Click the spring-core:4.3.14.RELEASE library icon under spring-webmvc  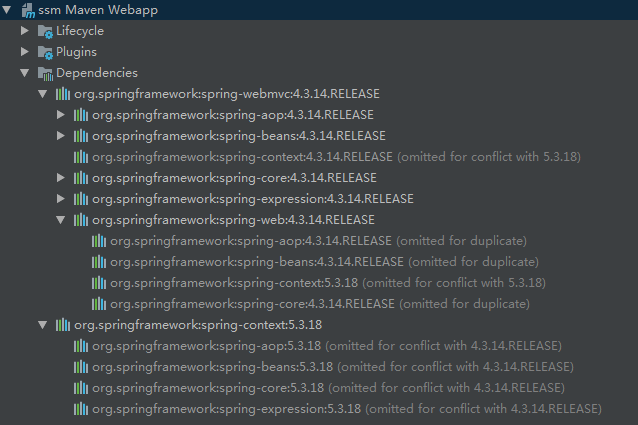pyautogui.click(x=81, y=178)
